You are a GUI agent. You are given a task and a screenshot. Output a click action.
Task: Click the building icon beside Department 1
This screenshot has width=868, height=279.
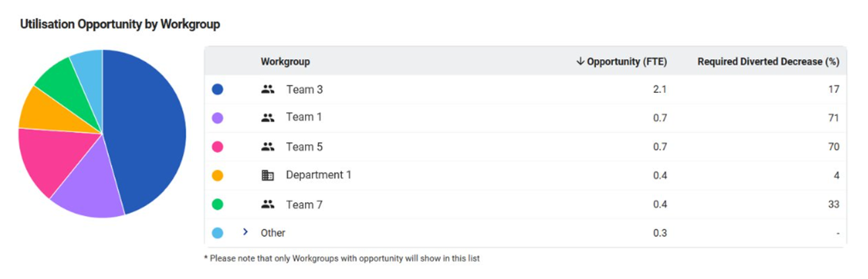(x=268, y=175)
